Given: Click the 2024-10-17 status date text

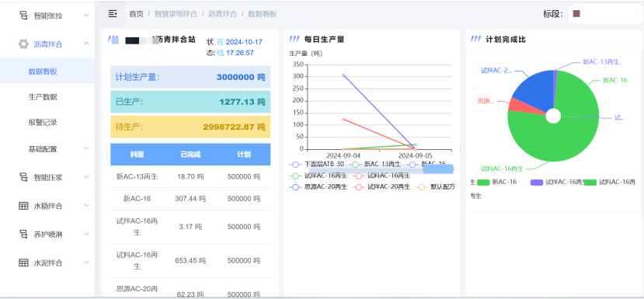Looking at the screenshot, I should tap(244, 42).
